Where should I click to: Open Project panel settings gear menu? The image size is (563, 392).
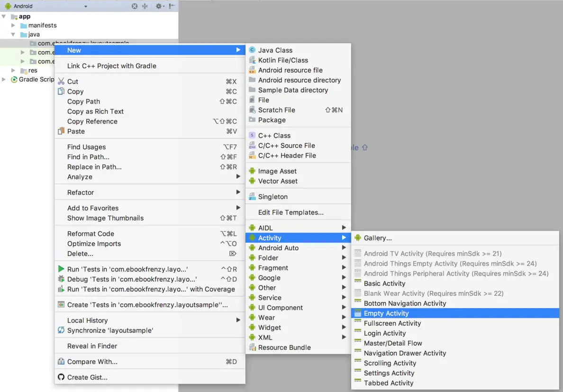coord(158,6)
